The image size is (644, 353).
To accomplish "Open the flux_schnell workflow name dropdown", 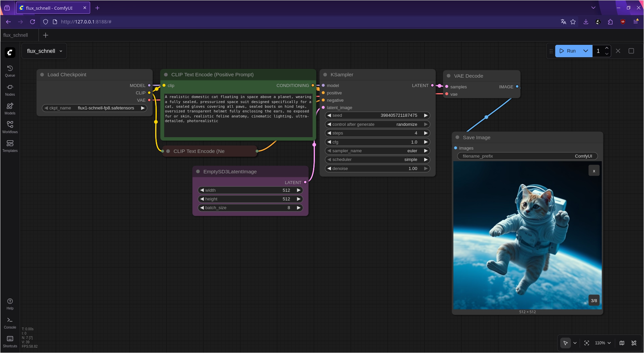I will (x=61, y=51).
